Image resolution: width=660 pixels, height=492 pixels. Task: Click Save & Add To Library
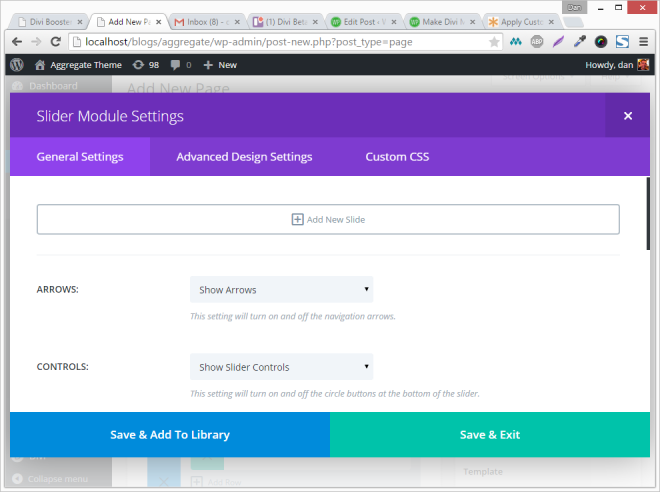click(x=170, y=434)
